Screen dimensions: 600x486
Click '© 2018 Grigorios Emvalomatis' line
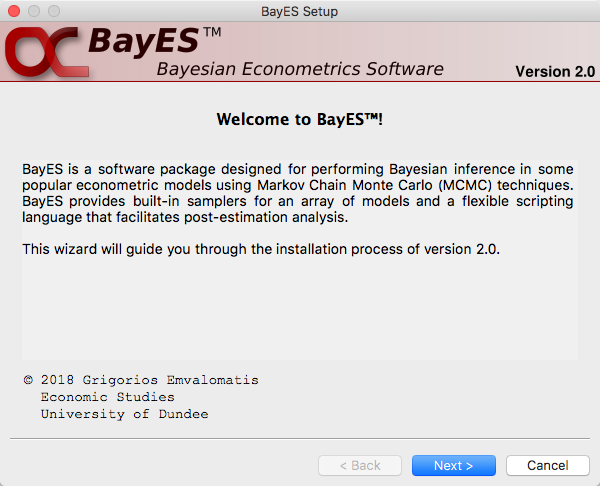(141, 380)
